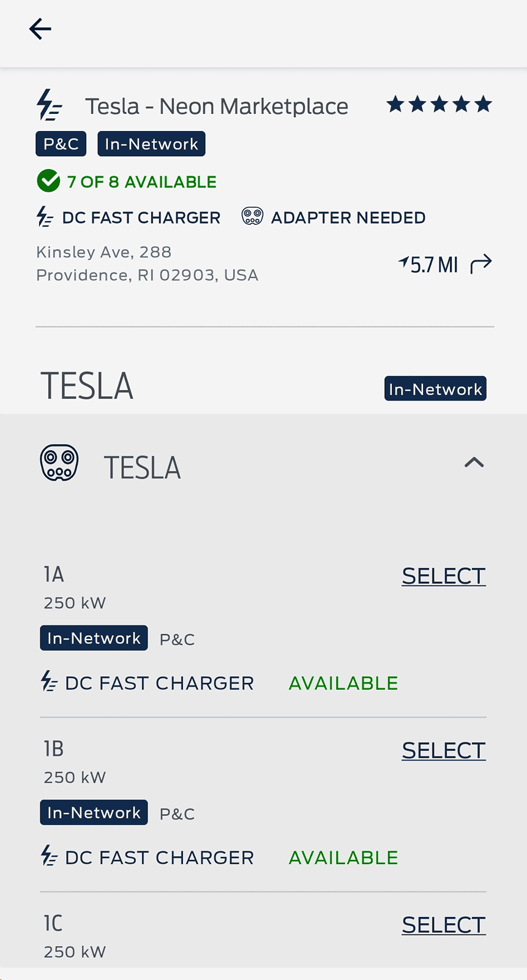Tap the back arrow
The width and height of the screenshot is (527, 980).
40,29
